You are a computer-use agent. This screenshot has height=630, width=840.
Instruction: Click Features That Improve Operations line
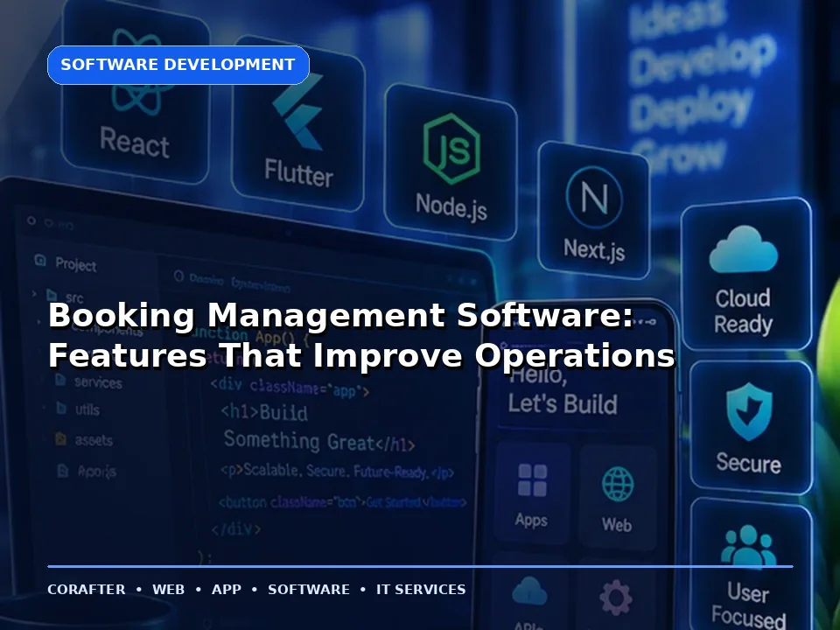tap(361, 354)
